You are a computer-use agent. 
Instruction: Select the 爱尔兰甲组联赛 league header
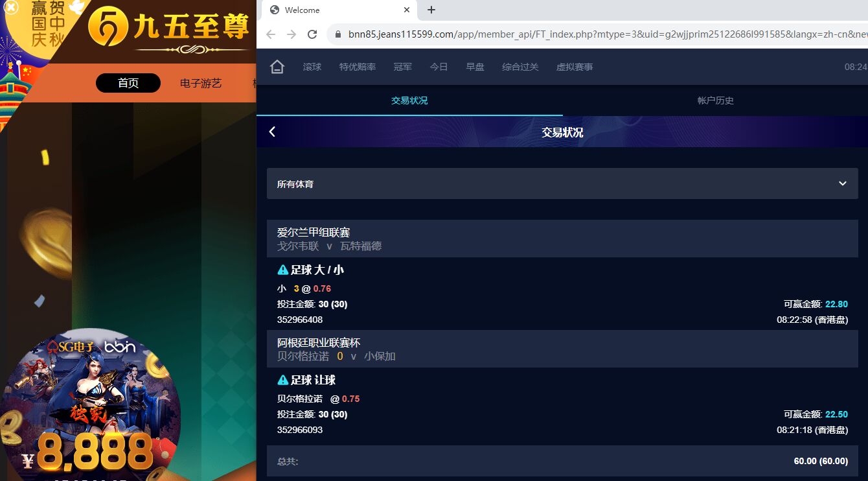click(314, 232)
